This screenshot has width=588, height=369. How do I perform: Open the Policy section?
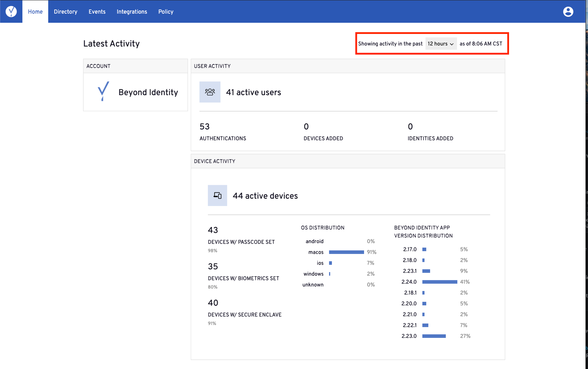point(166,11)
